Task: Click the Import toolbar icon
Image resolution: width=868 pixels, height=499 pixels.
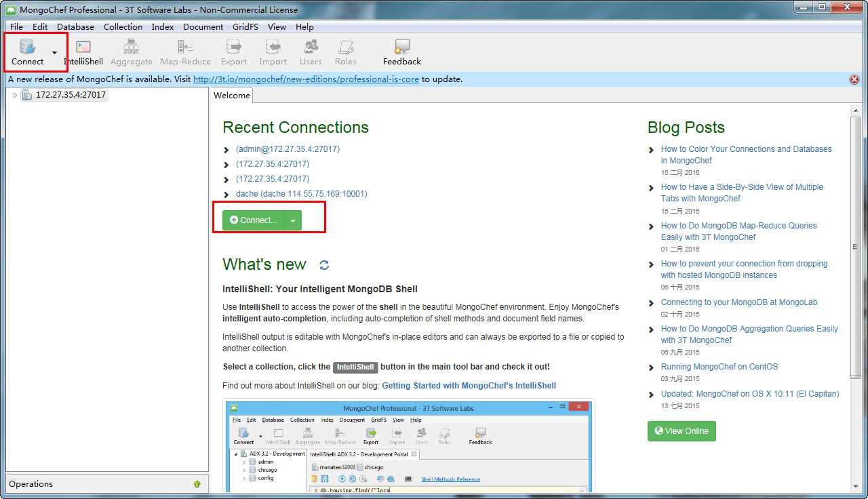Action: [x=273, y=52]
